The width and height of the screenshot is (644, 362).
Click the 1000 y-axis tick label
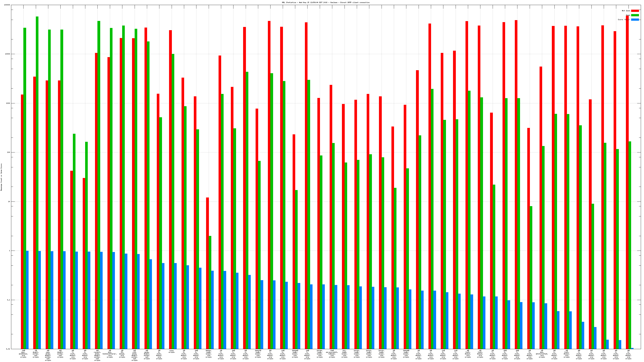tap(8, 103)
